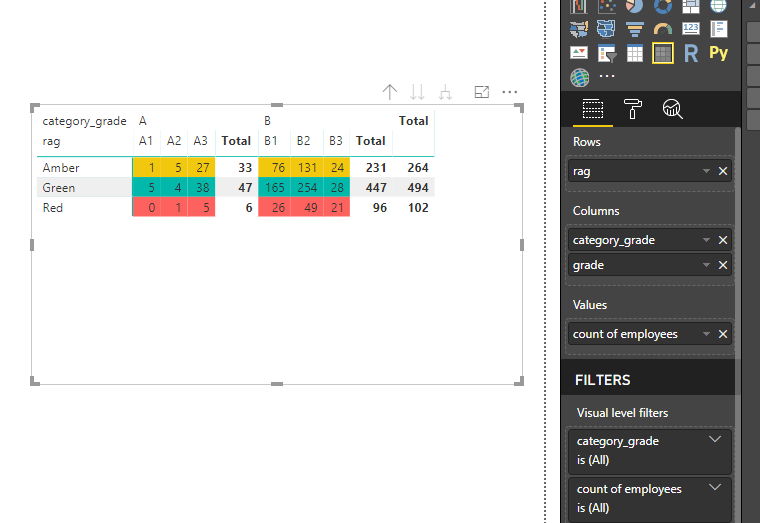Image resolution: width=760 pixels, height=523 pixels.
Task: Open More options on the visual header
Action: pyautogui.click(x=509, y=92)
